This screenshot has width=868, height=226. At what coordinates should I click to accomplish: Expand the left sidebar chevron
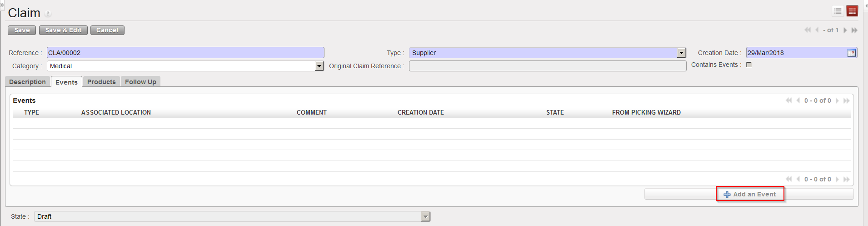tap(2, 5)
